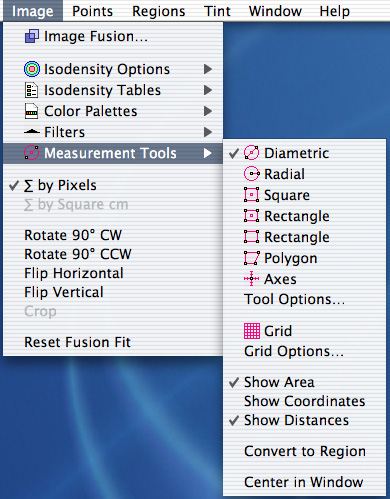Open Grid Options… dialog

(304, 351)
